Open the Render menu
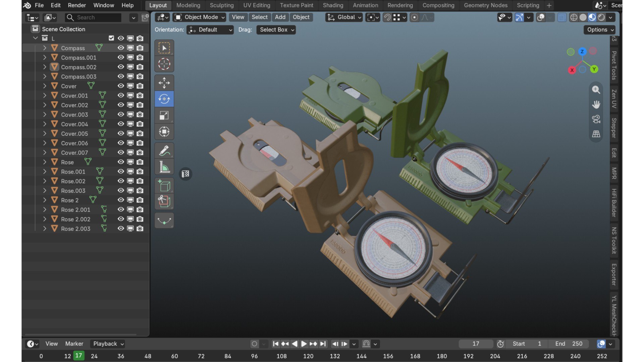This screenshot has width=644, height=362. click(77, 5)
